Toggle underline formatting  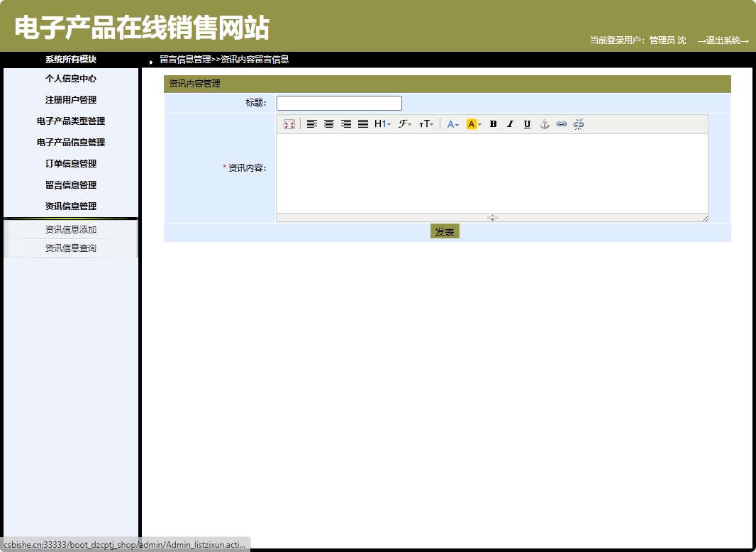tap(527, 124)
